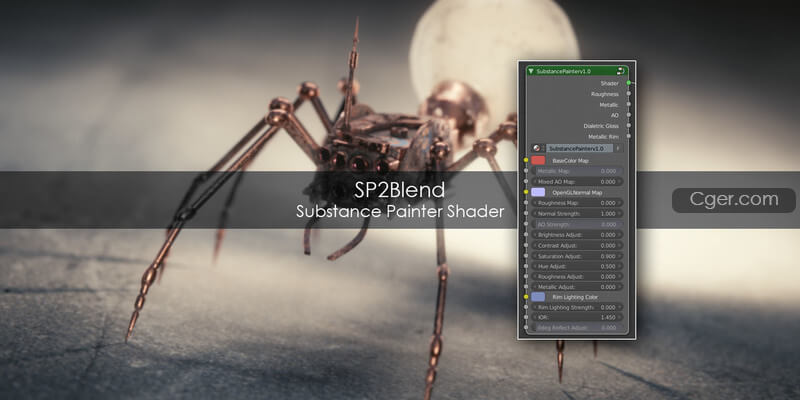Click the Dialetric Gloss output socket
800x400 pixels.
tap(629, 126)
